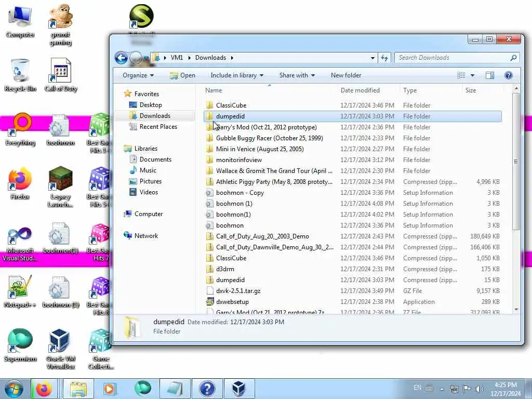This screenshot has width=532, height=399.
Task: Launch Everything search shortcut on desktop
Action: pyautogui.click(x=20, y=129)
